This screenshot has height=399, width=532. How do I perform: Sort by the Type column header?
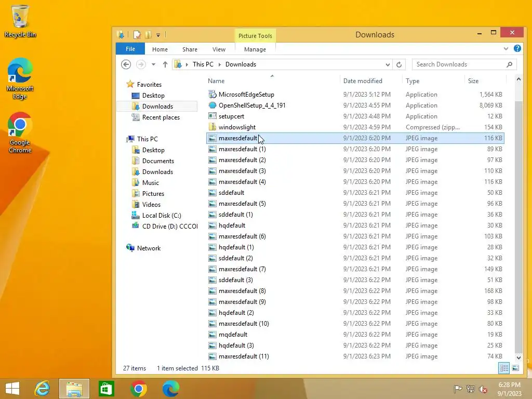pyautogui.click(x=433, y=81)
